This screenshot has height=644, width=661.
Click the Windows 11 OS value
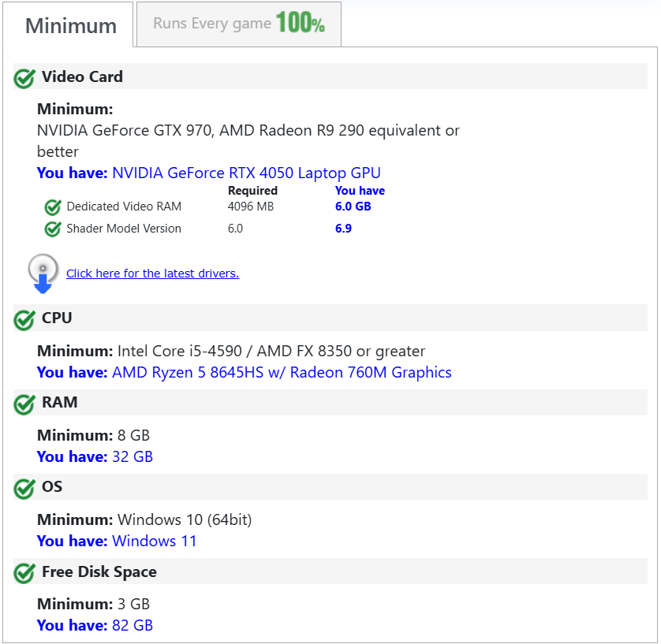154,542
